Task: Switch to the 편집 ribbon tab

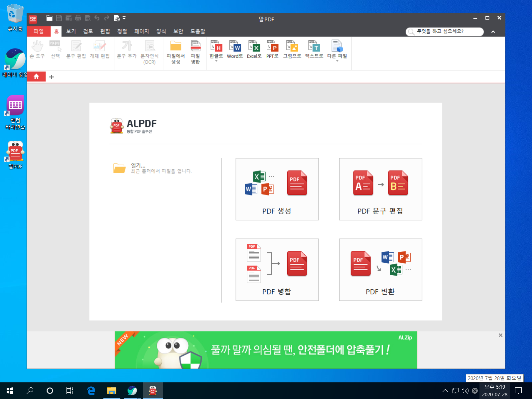Action: pos(105,31)
